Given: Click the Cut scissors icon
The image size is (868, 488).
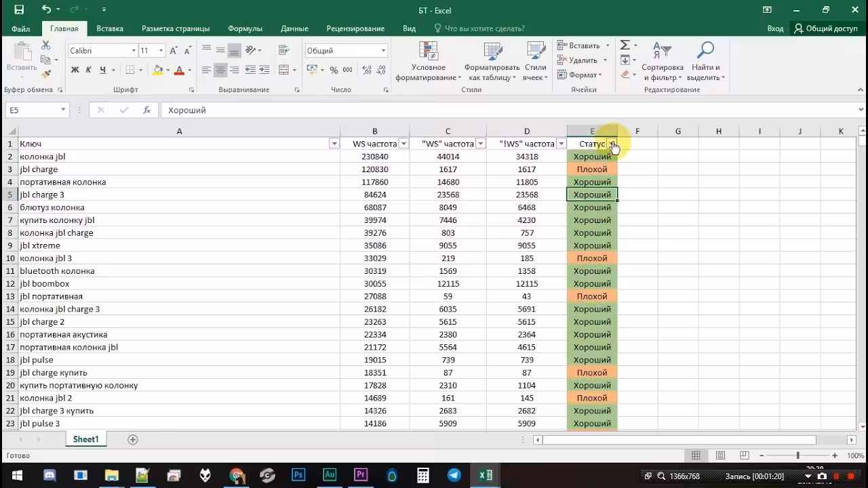Looking at the screenshot, I should pos(46,45).
